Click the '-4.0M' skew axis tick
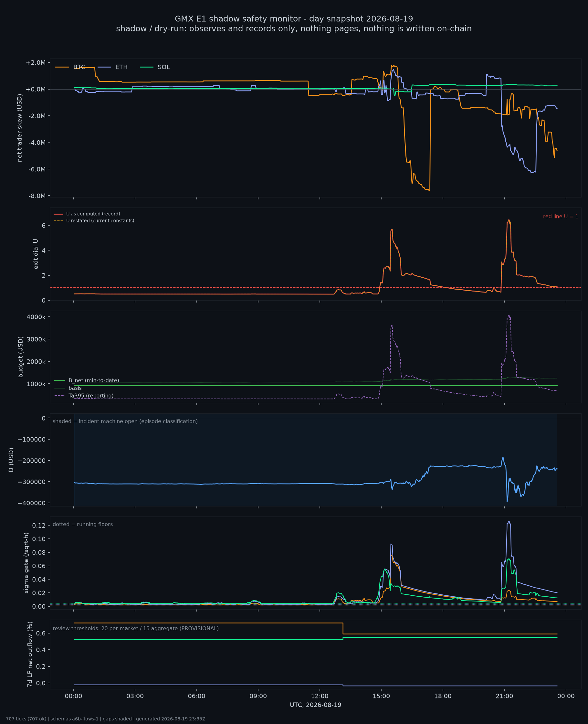 pos(37,143)
